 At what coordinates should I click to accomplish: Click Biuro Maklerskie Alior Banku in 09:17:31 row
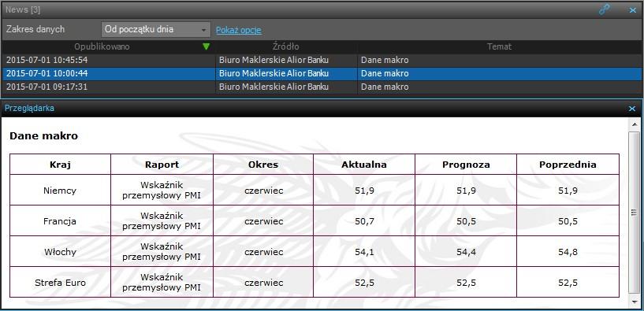click(274, 87)
